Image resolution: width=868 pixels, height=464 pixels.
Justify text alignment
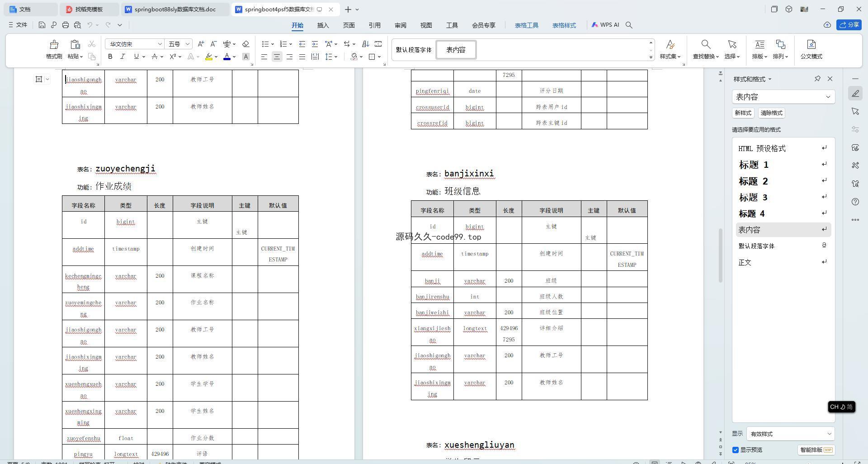pyautogui.click(x=302, y=57)
